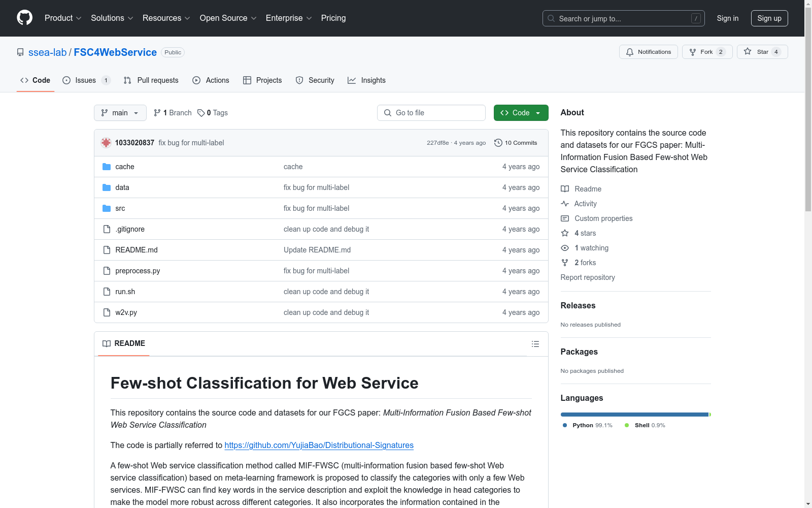Click the cache folder icon

[107, 167]
